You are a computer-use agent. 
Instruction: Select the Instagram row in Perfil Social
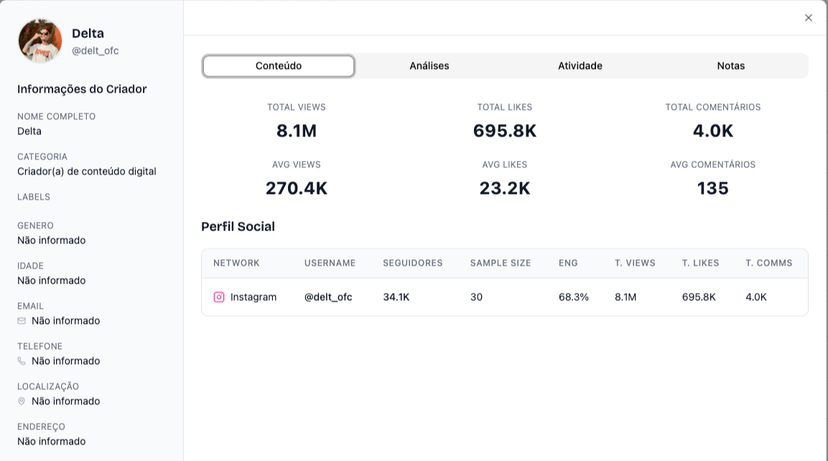(504, 297)
